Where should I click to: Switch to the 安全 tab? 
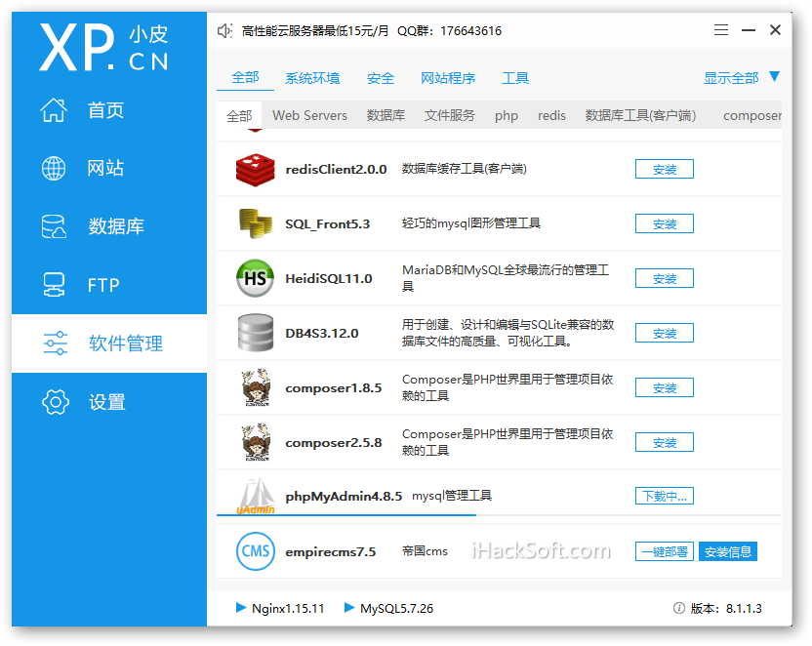381,78
